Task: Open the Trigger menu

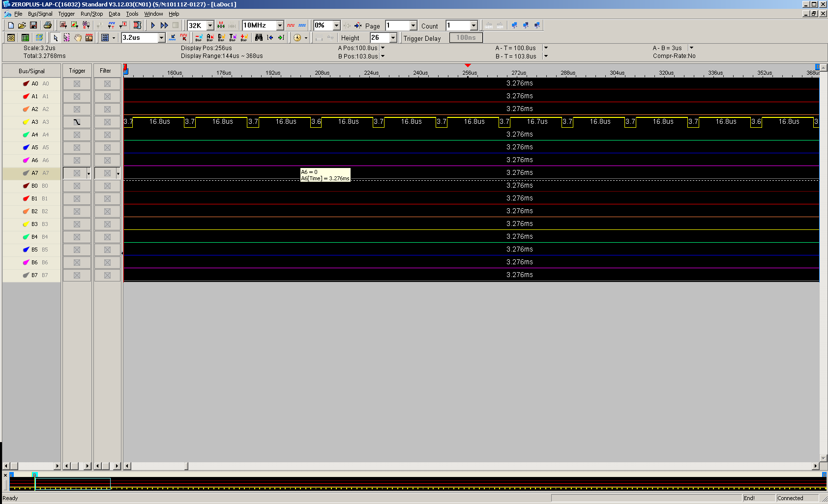Action: (66, 14)
